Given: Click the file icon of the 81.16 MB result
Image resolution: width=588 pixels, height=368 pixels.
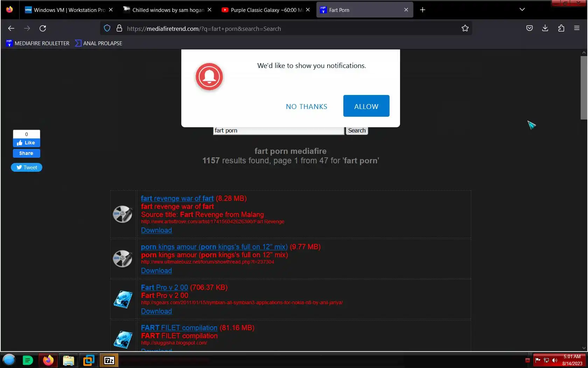Looking at the screenshot, I should [123, 340].
